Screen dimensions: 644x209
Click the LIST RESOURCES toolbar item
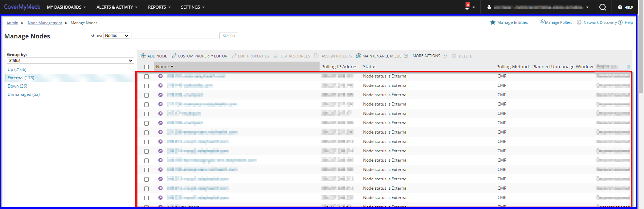(x=292, y=56)
